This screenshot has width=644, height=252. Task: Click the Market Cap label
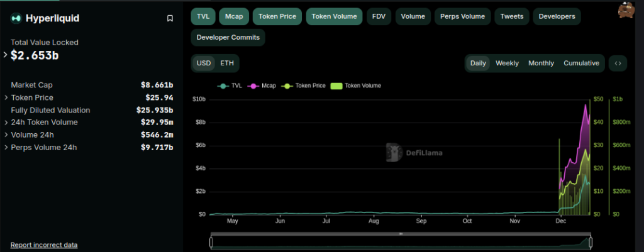31,85
